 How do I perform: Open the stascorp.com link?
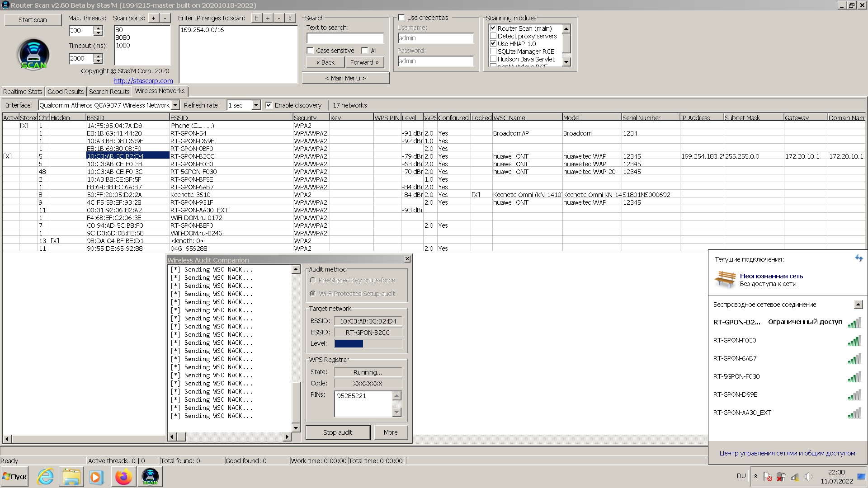coord(143,81)
